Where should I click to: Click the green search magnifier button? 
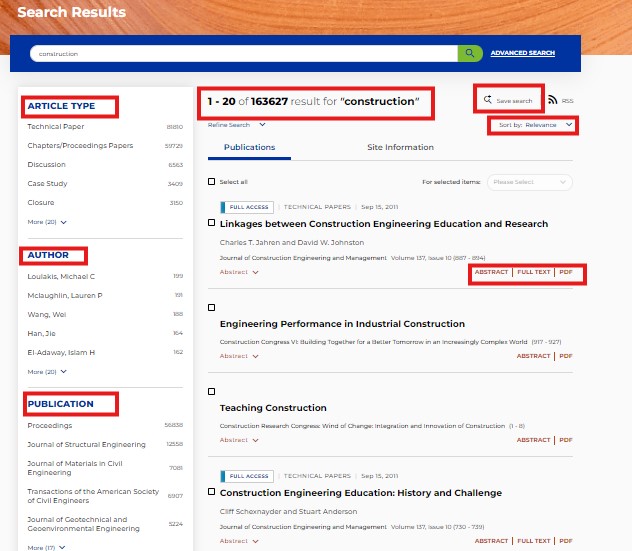coord(469,53)
